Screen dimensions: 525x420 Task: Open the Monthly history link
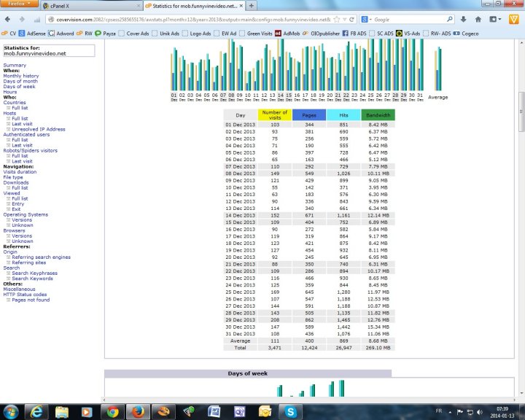pyautogui.click(x=21, y=76)
